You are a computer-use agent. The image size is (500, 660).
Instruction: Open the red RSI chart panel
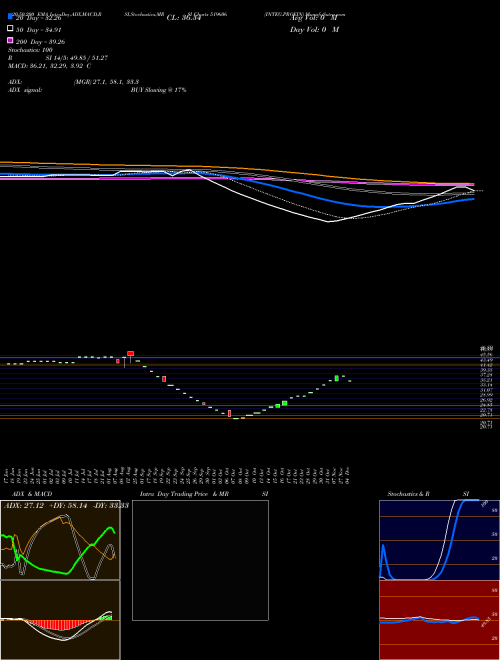pyautogui.click(x=439, y=620)
